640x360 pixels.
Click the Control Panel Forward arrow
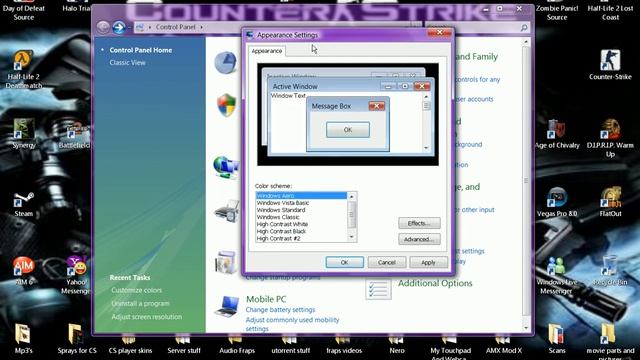click(x=119, y=27)
